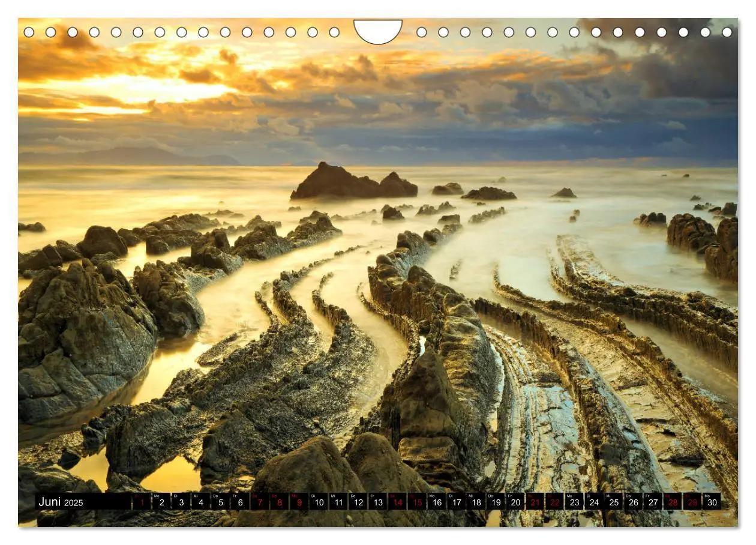Select date 18 in the calendar strip
756x545 pixels.
(x=476, y=502)
